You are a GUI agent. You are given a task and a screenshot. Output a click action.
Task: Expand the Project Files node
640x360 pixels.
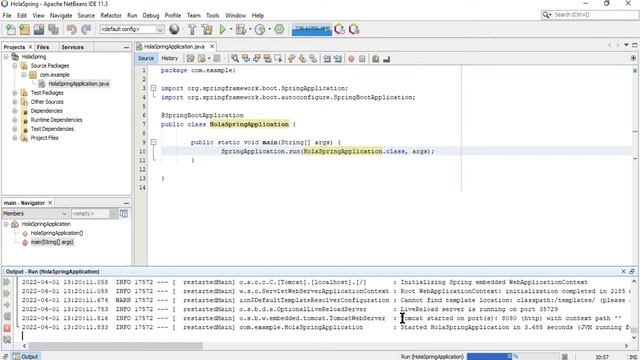[15, 138]
